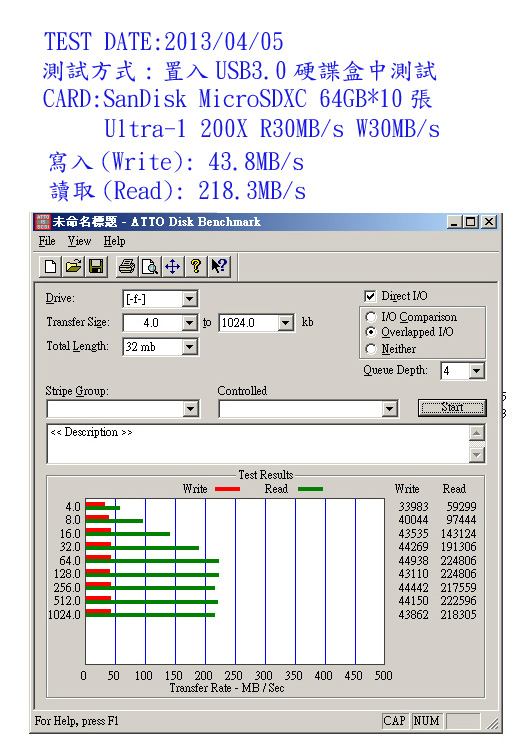Select the Neither radio button

click(x=371, y=349)
